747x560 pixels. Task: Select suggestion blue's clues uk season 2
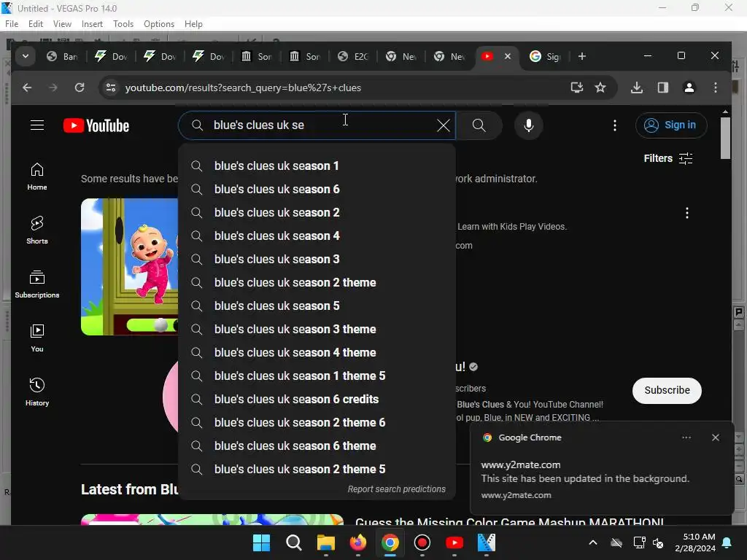317,212
